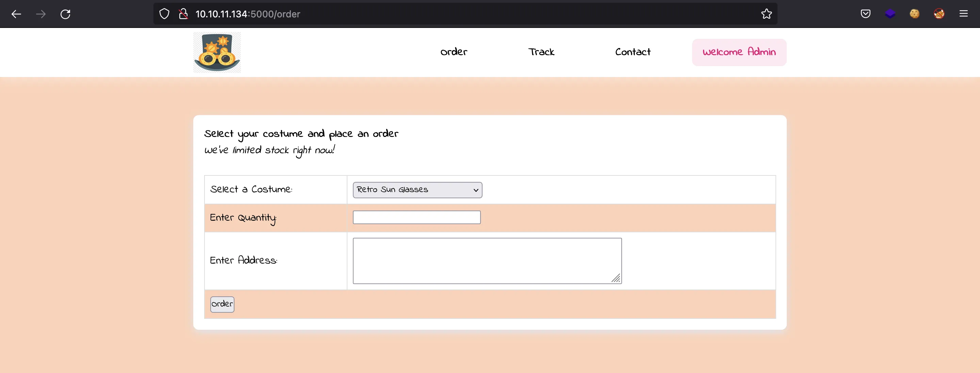Screen dimensions: 980x373
Task: Click the steampunk hat site logo
Action: pos(217,52)
